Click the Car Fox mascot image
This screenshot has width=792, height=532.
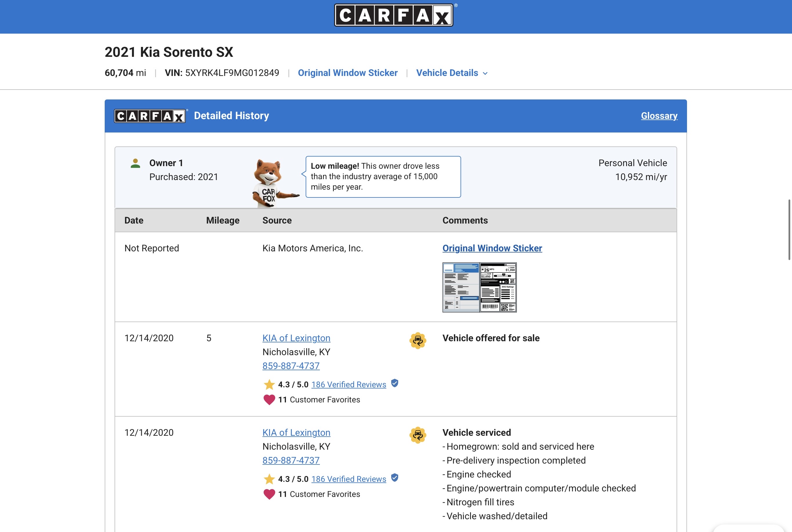pyautogui.click(x=275, y=183)
